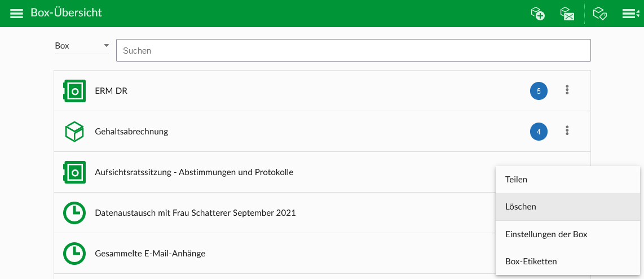Open the hamburger main menu
The height and width of the screenshot is (279, 644).
[x=17, y=14]
